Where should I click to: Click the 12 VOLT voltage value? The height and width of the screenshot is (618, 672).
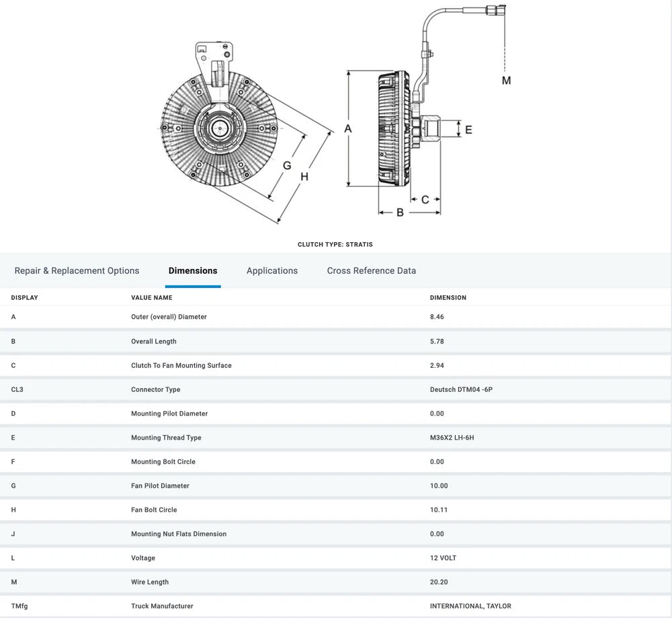(442, 557)
